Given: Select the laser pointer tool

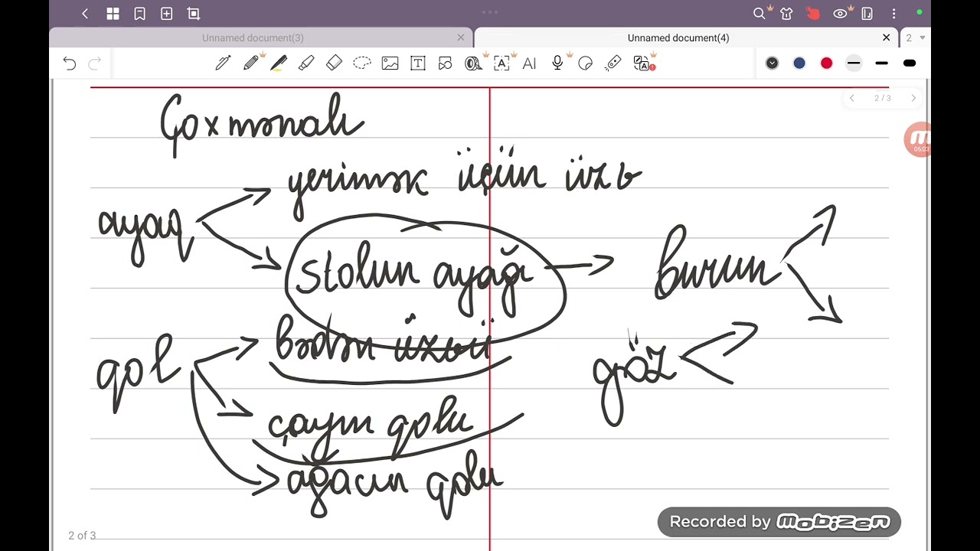Looking at the screenshot, I should coord(613,64).
